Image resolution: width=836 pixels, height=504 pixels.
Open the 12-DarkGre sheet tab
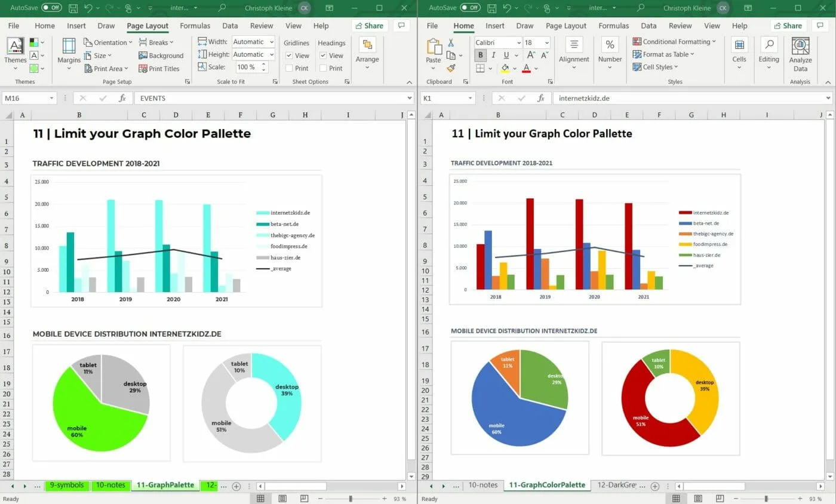click(x=619, y=485)
